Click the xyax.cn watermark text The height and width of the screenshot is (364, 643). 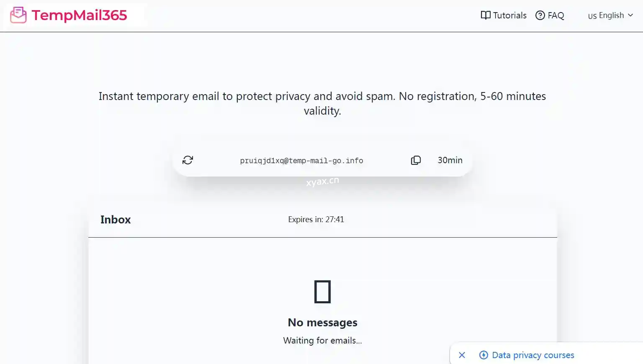(x=322, y=182)
